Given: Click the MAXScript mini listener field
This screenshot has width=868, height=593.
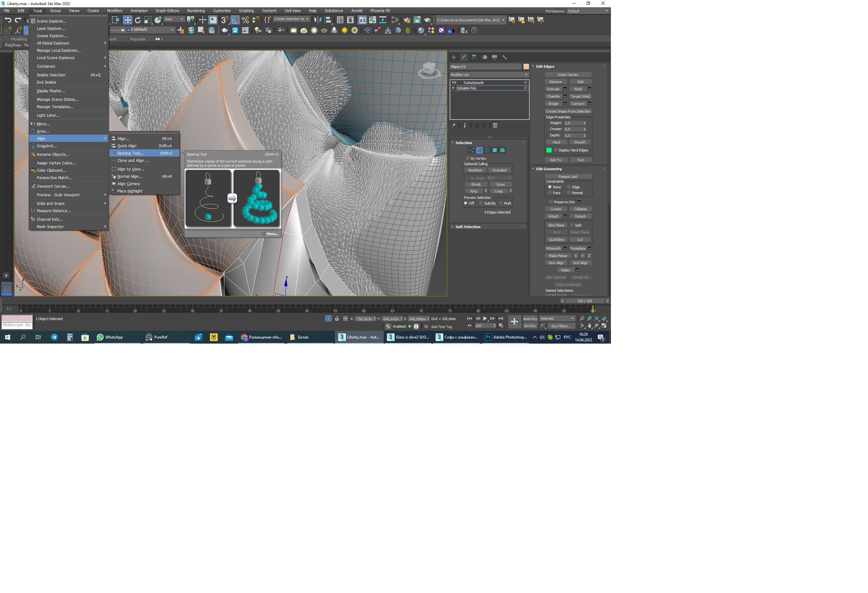Looking at the screenshot, I should click(17, 325).
